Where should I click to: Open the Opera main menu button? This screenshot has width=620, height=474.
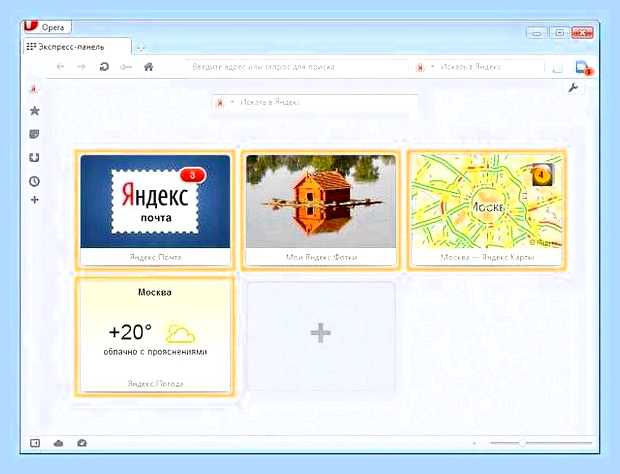coord(47,27)
